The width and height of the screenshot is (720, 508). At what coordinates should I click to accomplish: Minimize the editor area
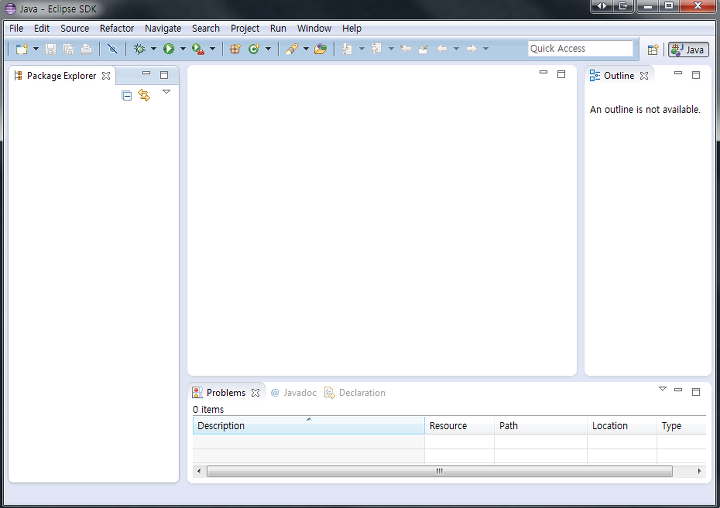click(x=543, y=72)
